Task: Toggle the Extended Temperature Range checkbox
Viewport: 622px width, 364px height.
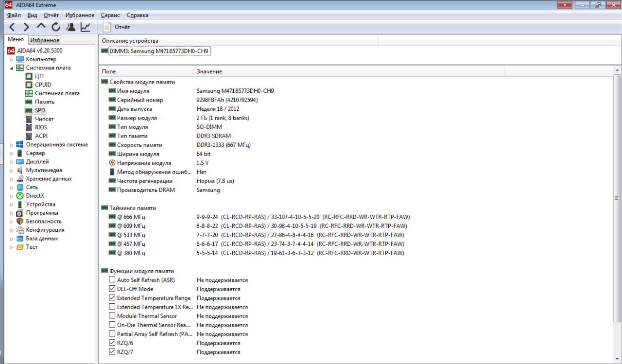Action: [112, 298]
